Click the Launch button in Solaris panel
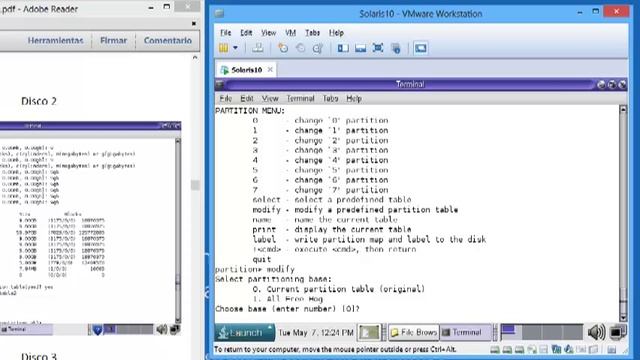Viewport: 640px width, 360px height. 245,333
